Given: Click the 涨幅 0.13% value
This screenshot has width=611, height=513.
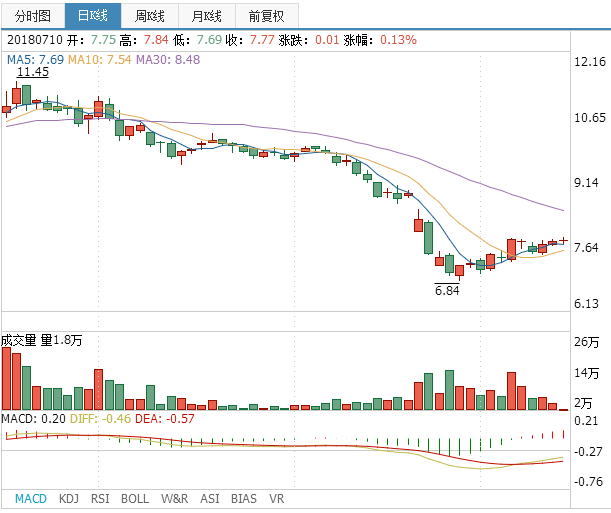Looking at the screenshot, I should 380,40.
